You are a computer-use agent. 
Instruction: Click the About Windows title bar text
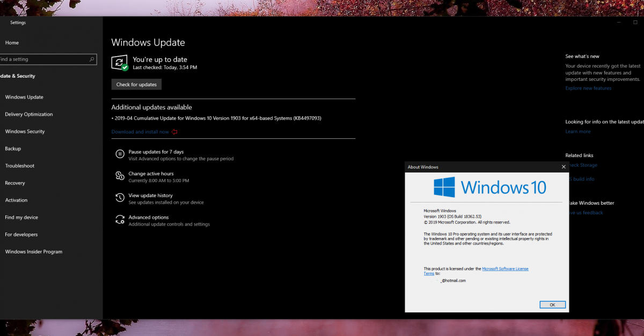[423, 167]
